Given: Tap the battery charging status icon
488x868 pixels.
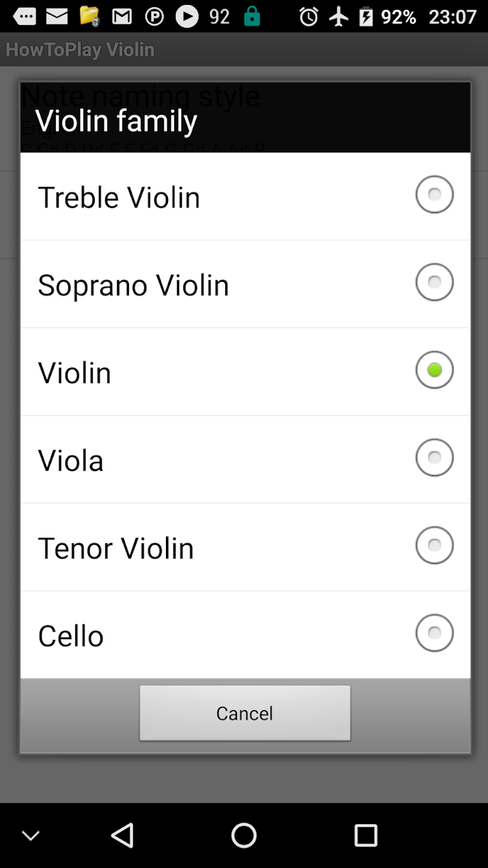Looking at the screenshot, I should [366, 16].
